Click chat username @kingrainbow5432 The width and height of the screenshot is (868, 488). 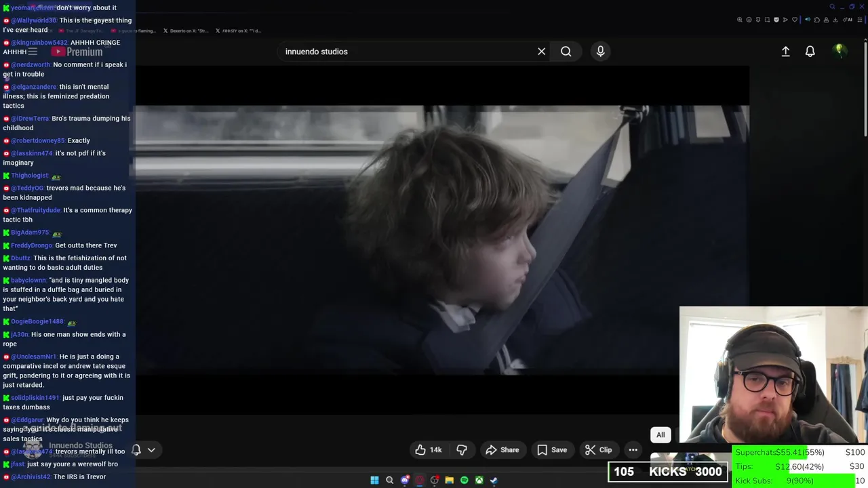(x=39, y=42)
